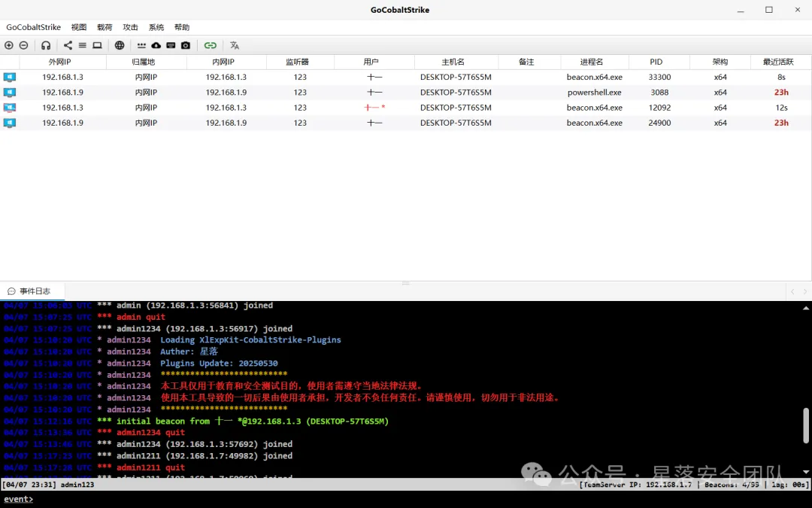This screenshot has height=508, width=812.
Task: Sort by the 归属地 column header
Action: pos(146,62)
